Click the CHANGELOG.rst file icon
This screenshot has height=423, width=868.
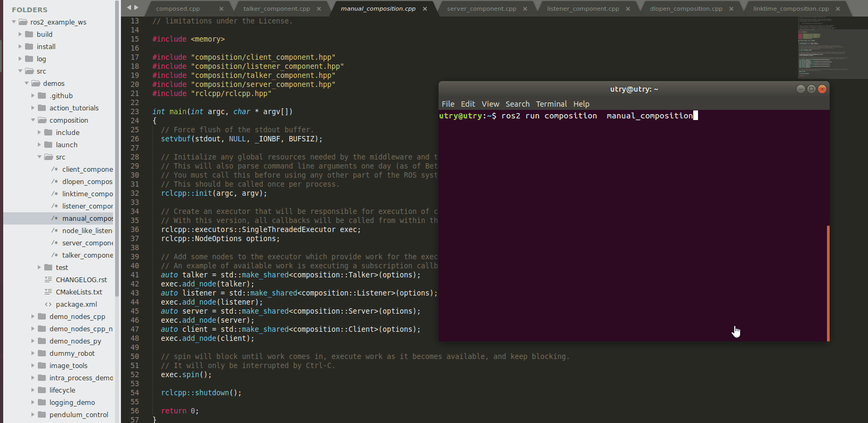coord(48,280)
